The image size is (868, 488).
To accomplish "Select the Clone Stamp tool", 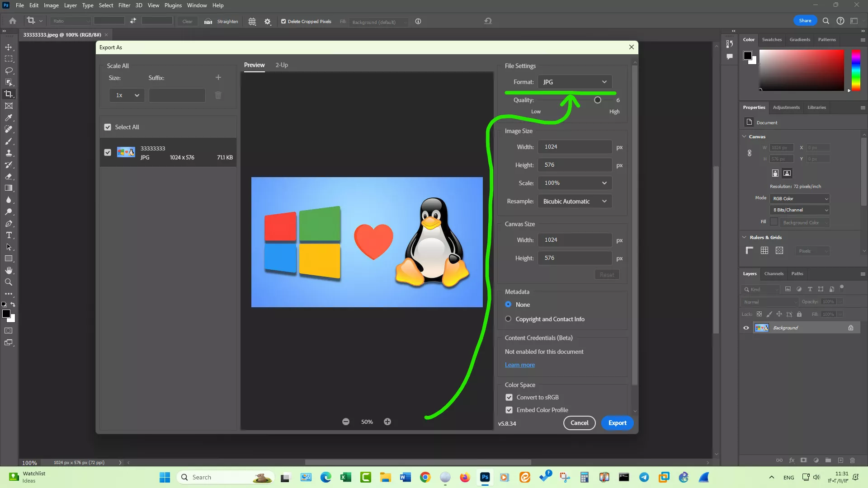I will click(9, 153).
